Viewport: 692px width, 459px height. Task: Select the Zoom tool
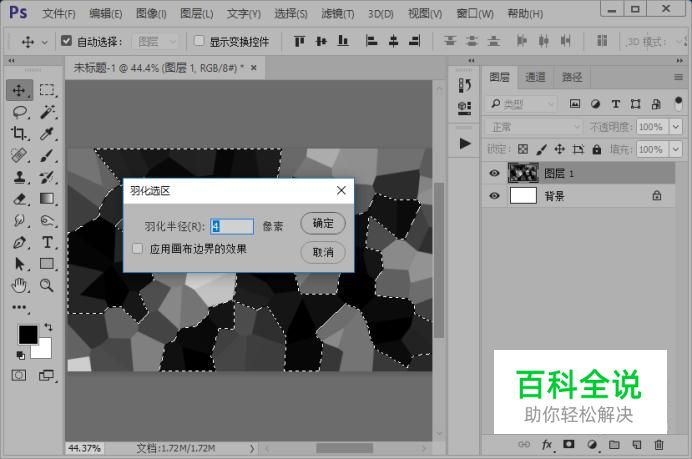click(x=47, y=286)
